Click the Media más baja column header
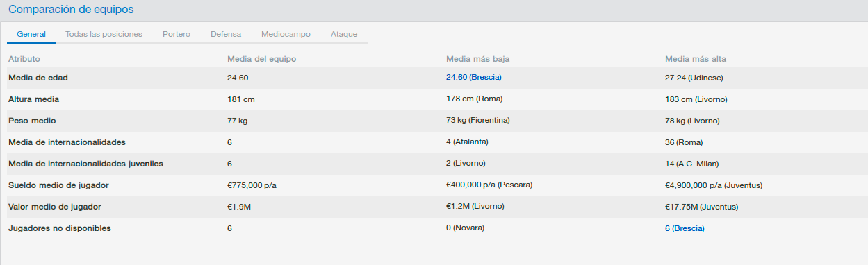 pos(482,59)
